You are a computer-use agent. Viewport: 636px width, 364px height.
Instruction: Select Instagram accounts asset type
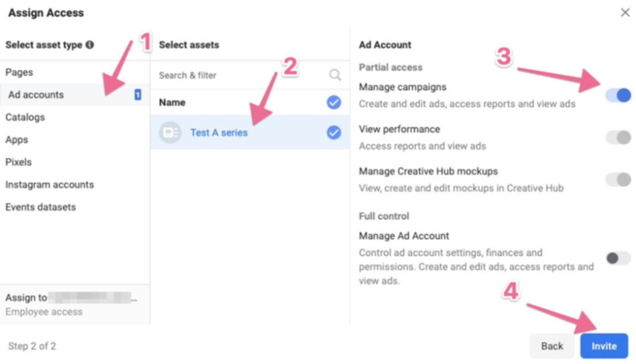pyautogui.click(x=49, y=184)
